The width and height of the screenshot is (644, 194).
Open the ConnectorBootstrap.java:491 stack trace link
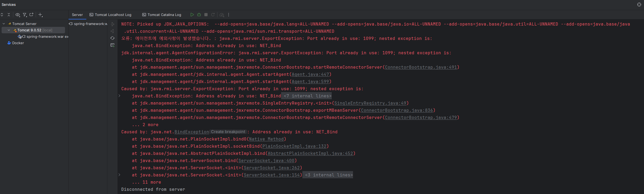pos(422,67)
